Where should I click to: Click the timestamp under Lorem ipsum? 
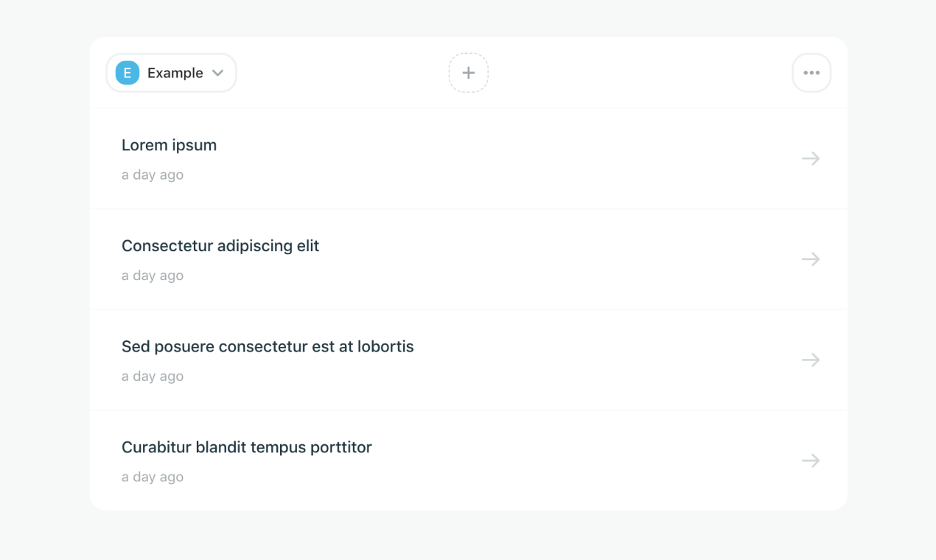pyautogui.click(x=153, y=175)
